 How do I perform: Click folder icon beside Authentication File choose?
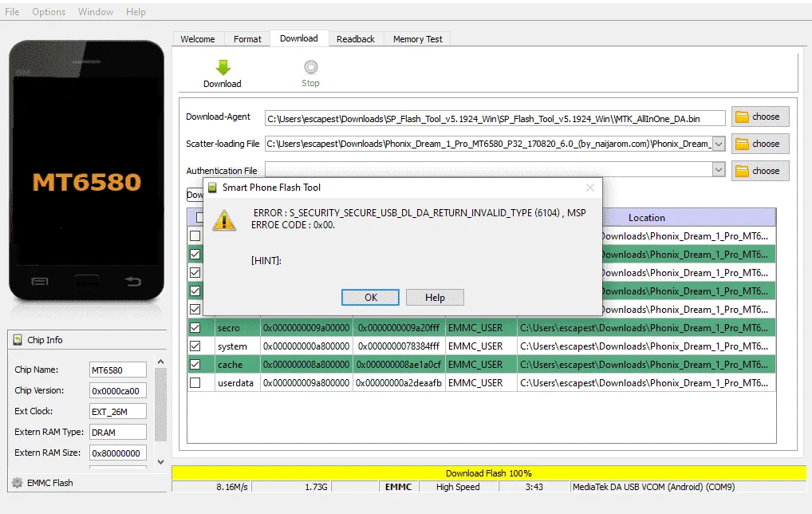pos(742,171)
